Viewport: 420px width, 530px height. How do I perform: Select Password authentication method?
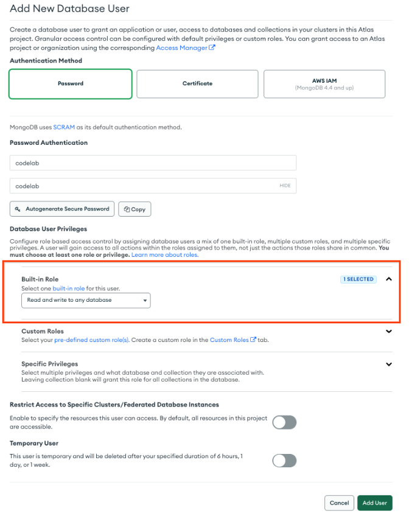[x=70, y=84]
